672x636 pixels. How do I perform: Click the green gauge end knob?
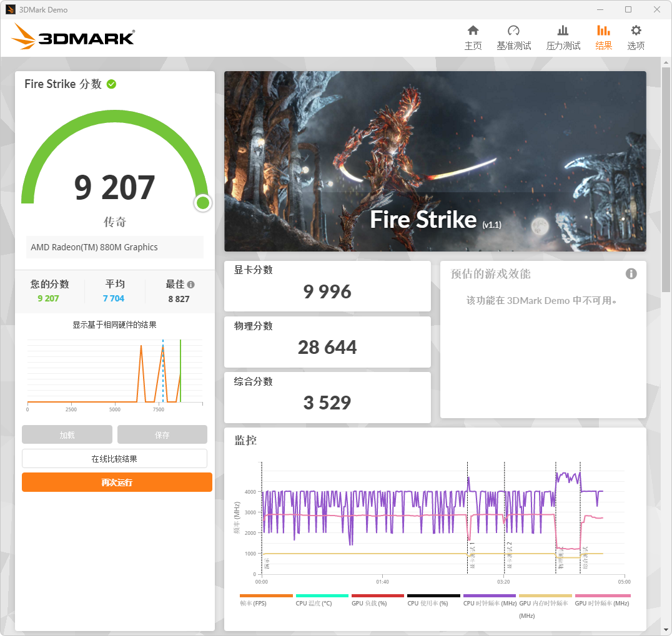point(203,203)
